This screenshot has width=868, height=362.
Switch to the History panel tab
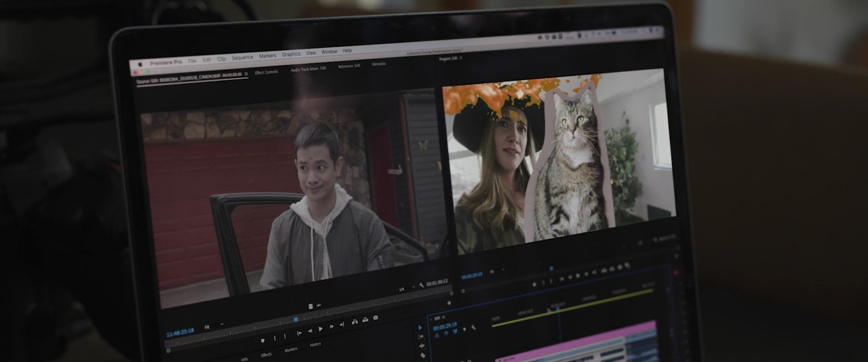click(315, 344)
